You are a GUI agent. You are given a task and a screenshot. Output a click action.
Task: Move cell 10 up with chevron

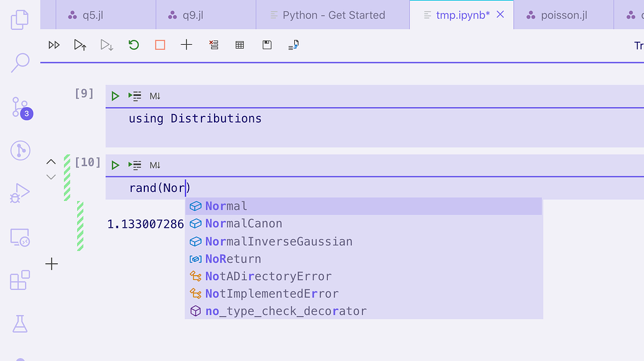pos(51,162)
